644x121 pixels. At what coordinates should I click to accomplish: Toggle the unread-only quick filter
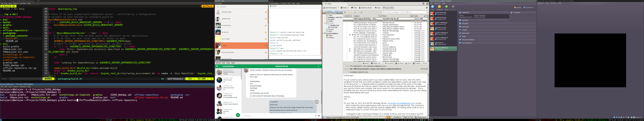[349, 12]
